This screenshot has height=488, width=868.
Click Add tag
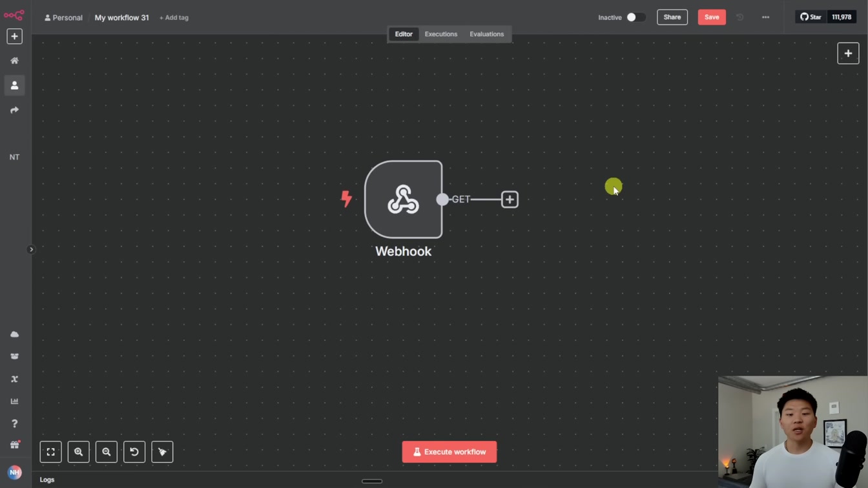[x=174, y=17]
